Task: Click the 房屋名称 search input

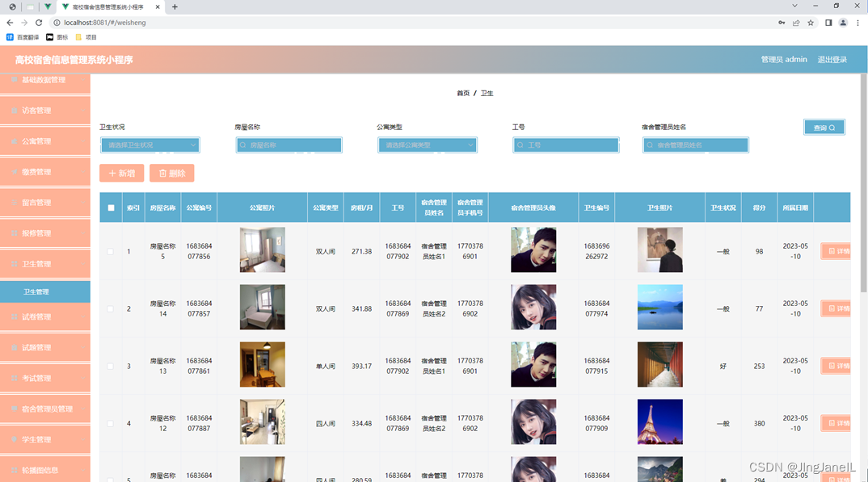Action: click(289, 145)
